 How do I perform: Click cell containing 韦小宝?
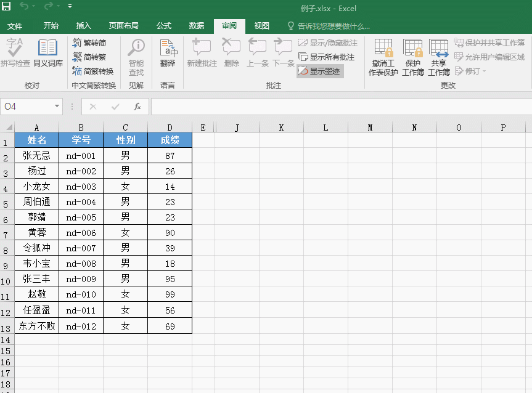(36, 263)
